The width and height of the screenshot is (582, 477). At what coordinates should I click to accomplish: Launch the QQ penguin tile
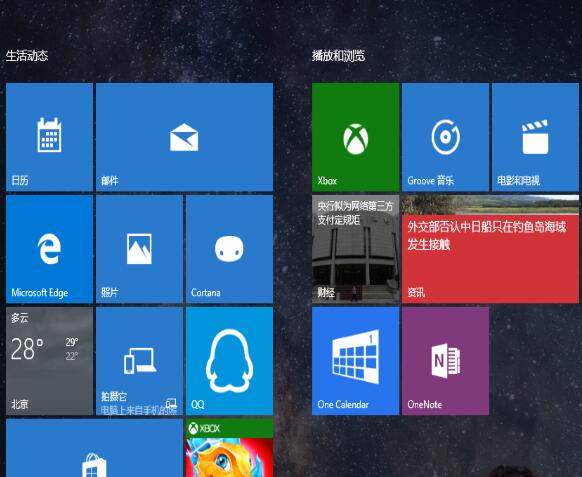(229, 361)
